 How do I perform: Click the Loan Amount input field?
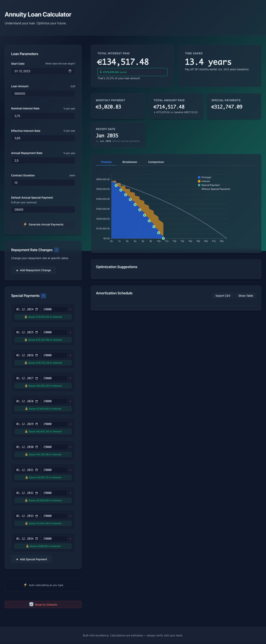[x=43, y=94]
